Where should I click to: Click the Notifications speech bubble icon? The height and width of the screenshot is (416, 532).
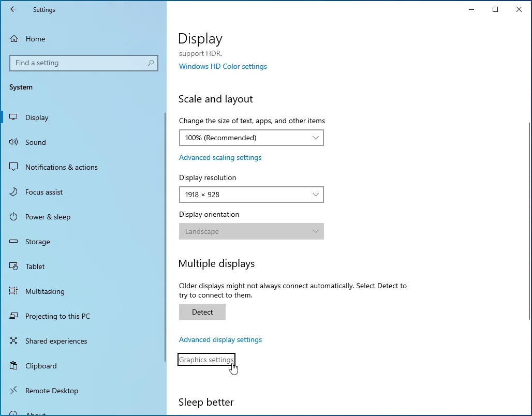pyautogui.click(x=13, y=167)
